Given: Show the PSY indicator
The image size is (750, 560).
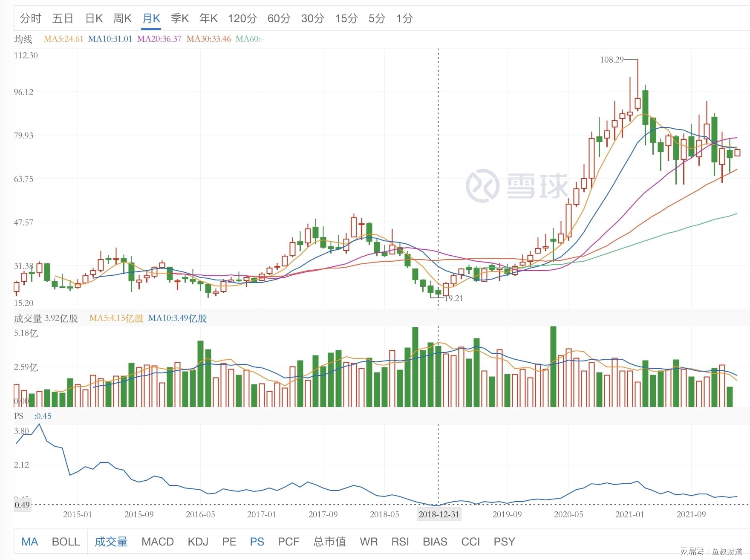Looking at the screenshot, I should pyautogui.click(x=505, y=542).
